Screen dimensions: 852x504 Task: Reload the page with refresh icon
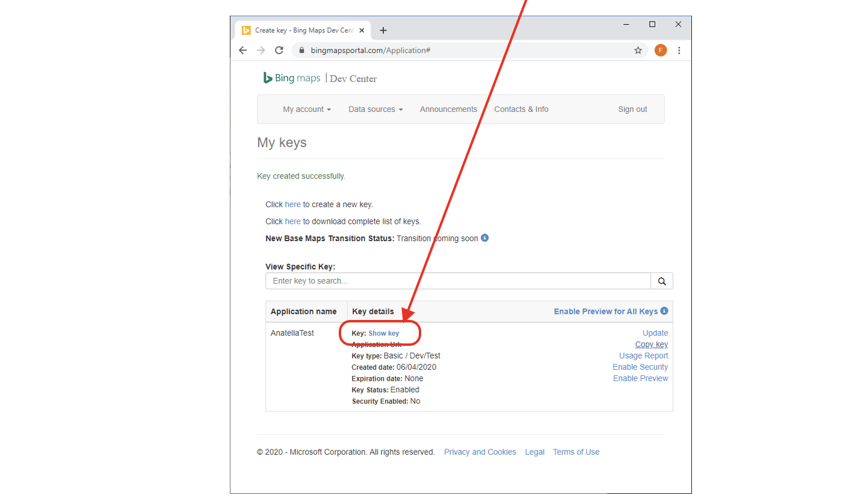point(279,51)
